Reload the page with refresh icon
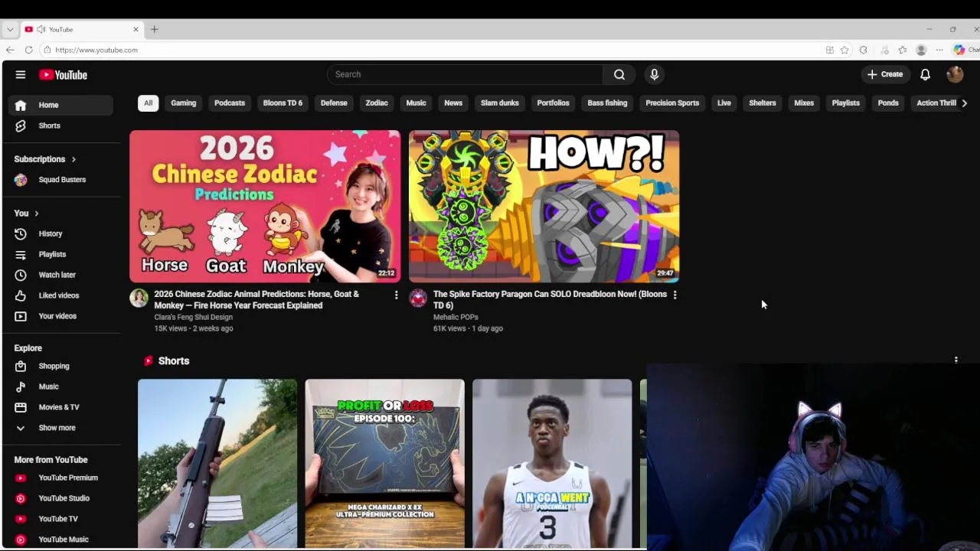The image size is (980, 551). pyautogui.click(x=28, y=50)
